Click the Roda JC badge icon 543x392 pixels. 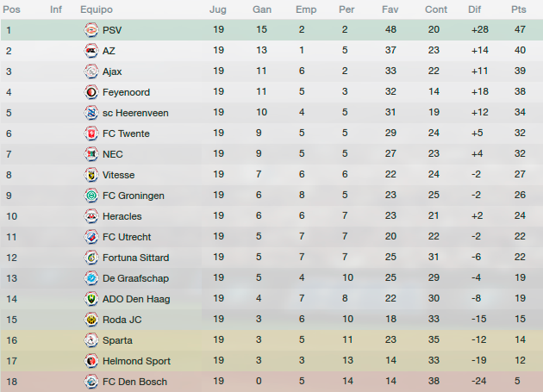[91, 320]
